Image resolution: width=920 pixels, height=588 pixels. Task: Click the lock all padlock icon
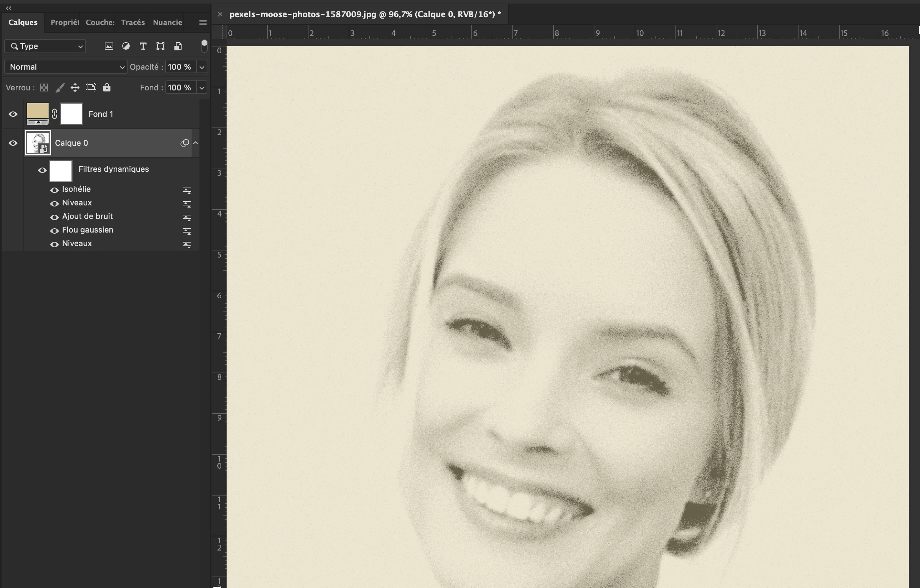click(x=107, y=88)
